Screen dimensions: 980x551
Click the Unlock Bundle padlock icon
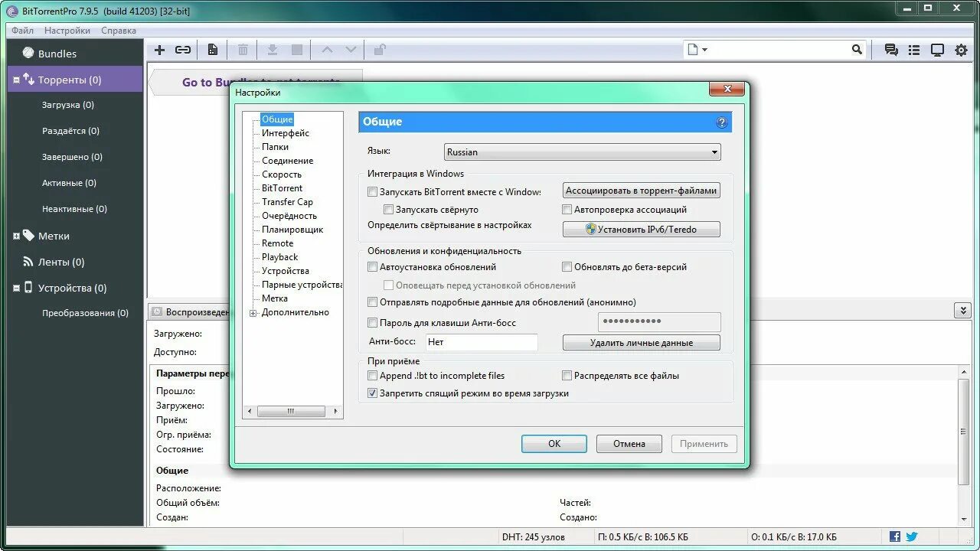pyautogui.click(x=380, y=50)
